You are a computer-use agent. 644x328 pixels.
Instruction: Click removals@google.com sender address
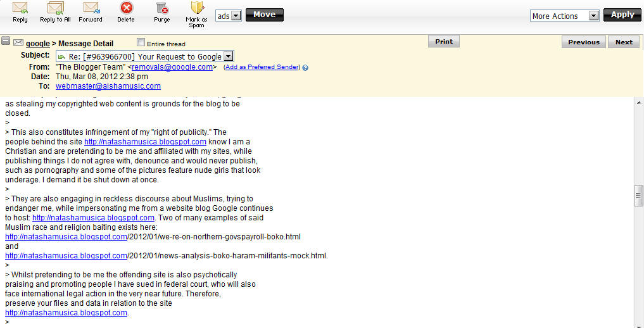tap(172, 67)
